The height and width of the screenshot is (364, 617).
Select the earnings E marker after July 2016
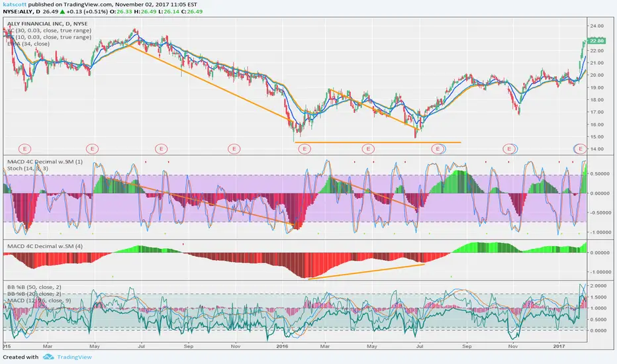(438, 149)
